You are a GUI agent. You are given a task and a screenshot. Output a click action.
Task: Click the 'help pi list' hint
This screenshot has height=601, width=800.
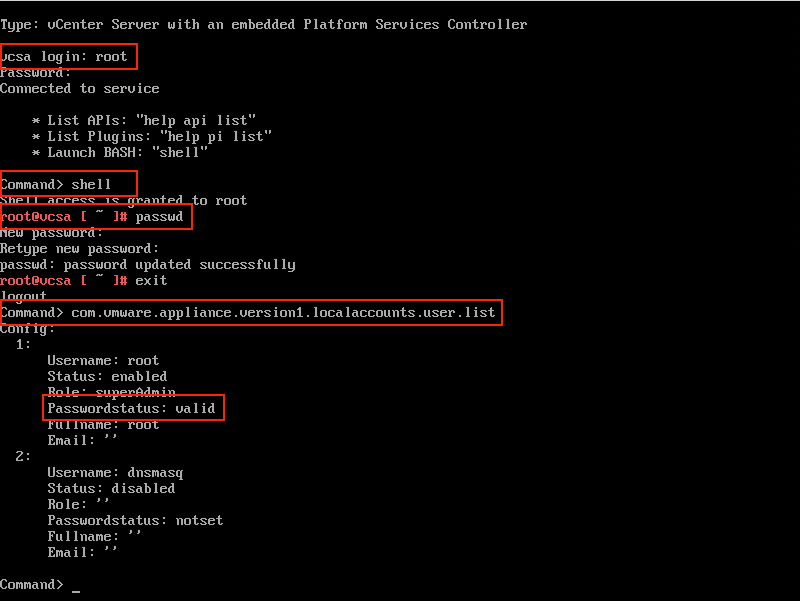tap(215, 136)
